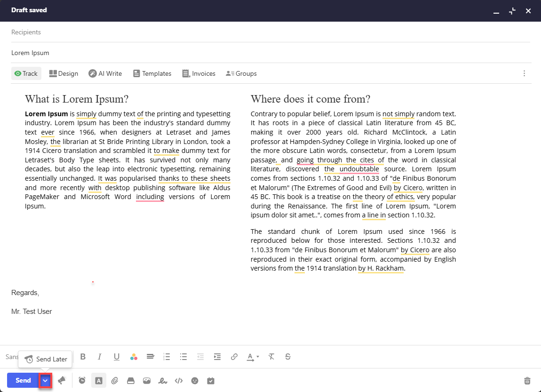This screenshot has height=392, width=541.
Task: Open the Design tab
Action: 64,73
